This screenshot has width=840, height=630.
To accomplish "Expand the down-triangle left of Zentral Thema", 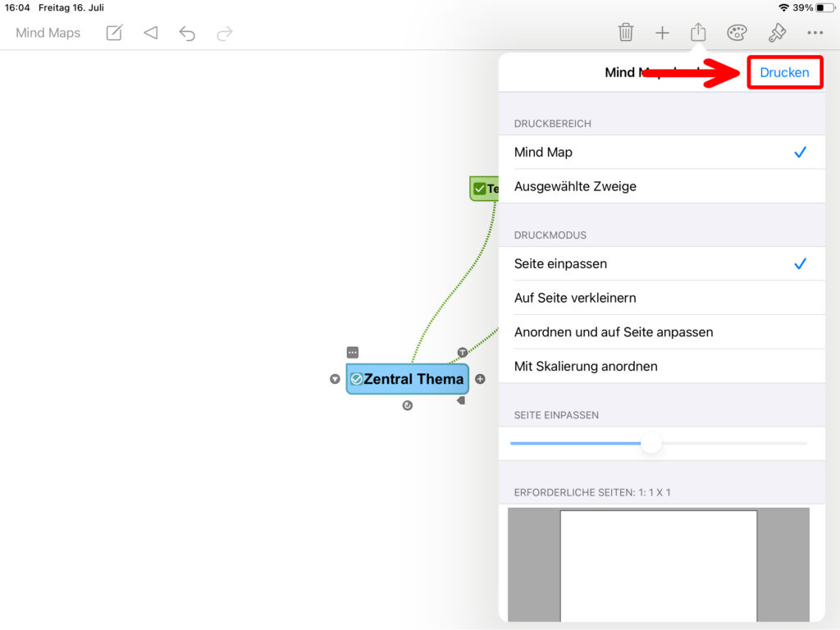I will click(335, 379).
